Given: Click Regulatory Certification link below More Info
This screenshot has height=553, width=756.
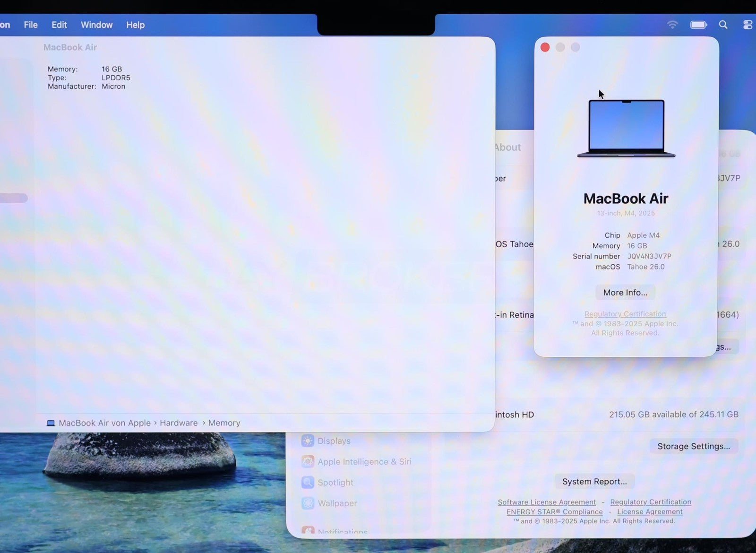Looking at the screenshot, I should point(625,314).
